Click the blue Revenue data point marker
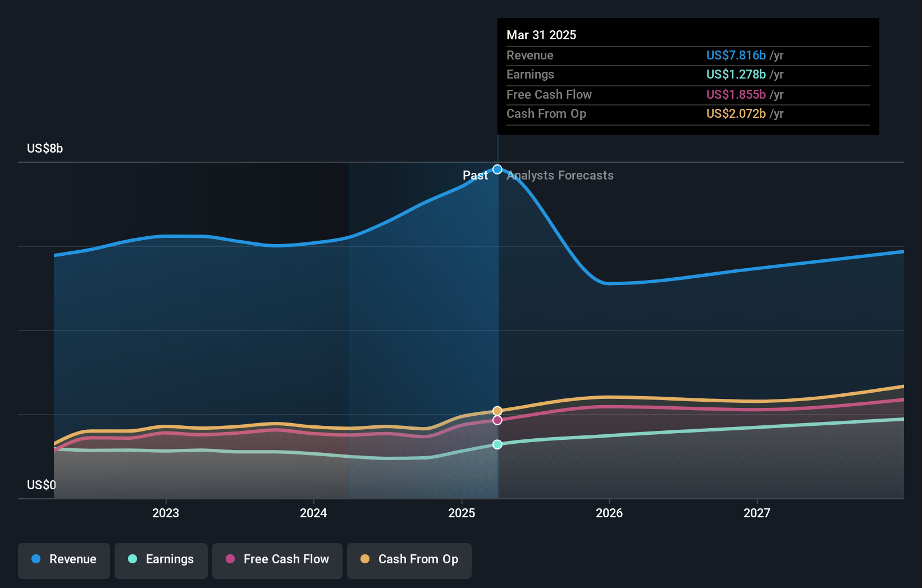Viewport: 922px width, 588px height. pos(497,169)
